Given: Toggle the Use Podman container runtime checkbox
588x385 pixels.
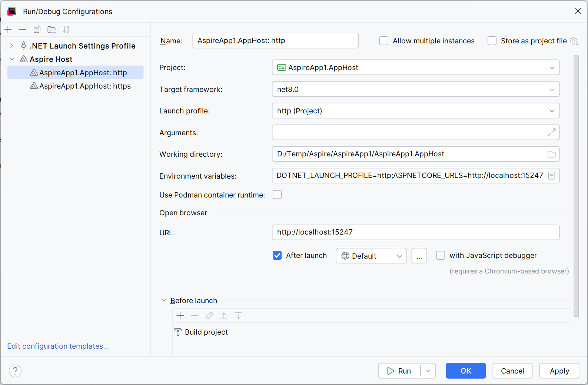Looking at the screenshot, I should (x=277, y=195).
